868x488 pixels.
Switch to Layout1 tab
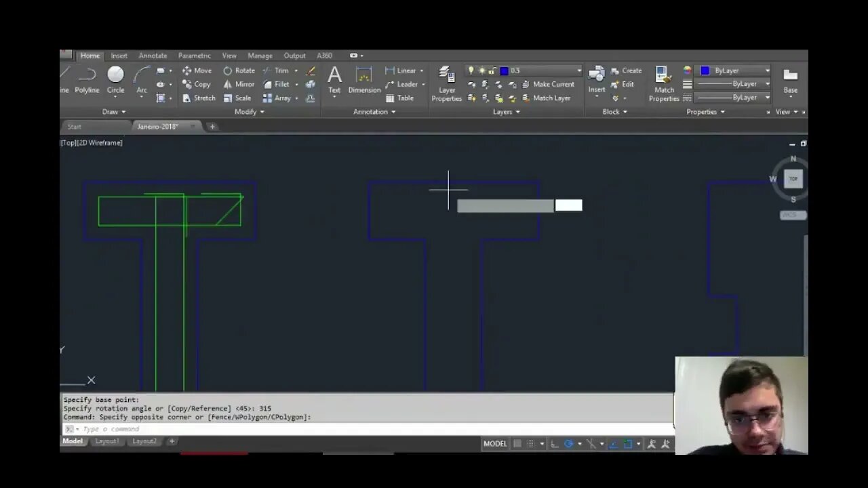coord(107,441)
